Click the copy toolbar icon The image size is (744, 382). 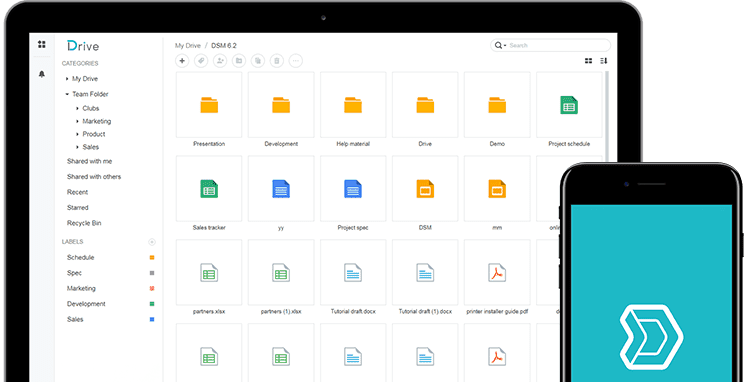pos(258,61)
